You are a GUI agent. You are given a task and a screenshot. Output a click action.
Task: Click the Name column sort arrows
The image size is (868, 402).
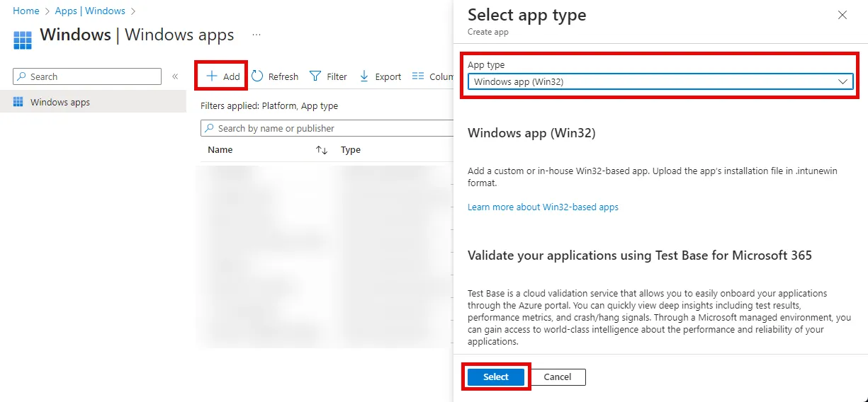click(322, 150)
